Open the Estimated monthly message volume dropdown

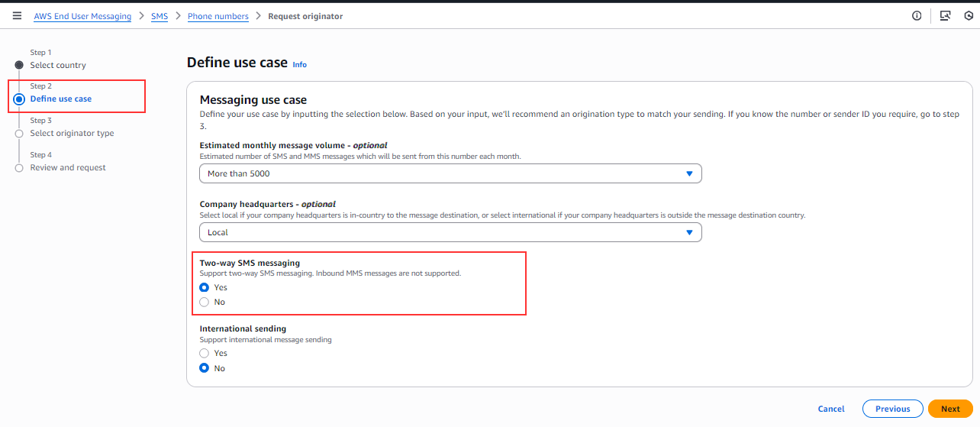(x=450, y=174)
